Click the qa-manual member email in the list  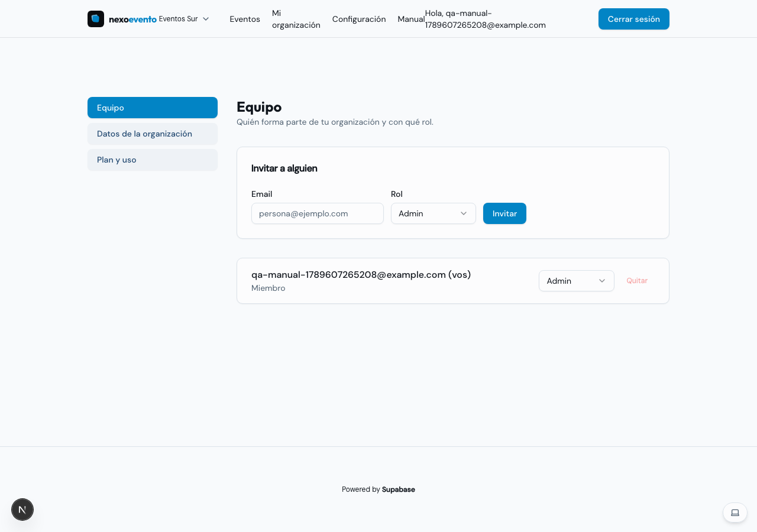[361, 274]
